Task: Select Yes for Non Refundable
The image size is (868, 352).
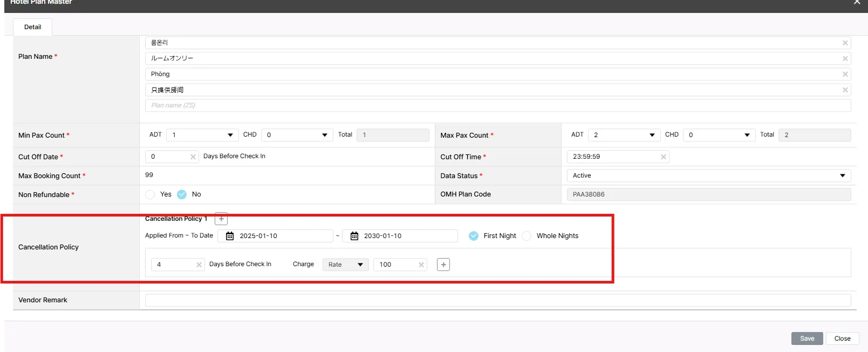Action: (151, 194)
